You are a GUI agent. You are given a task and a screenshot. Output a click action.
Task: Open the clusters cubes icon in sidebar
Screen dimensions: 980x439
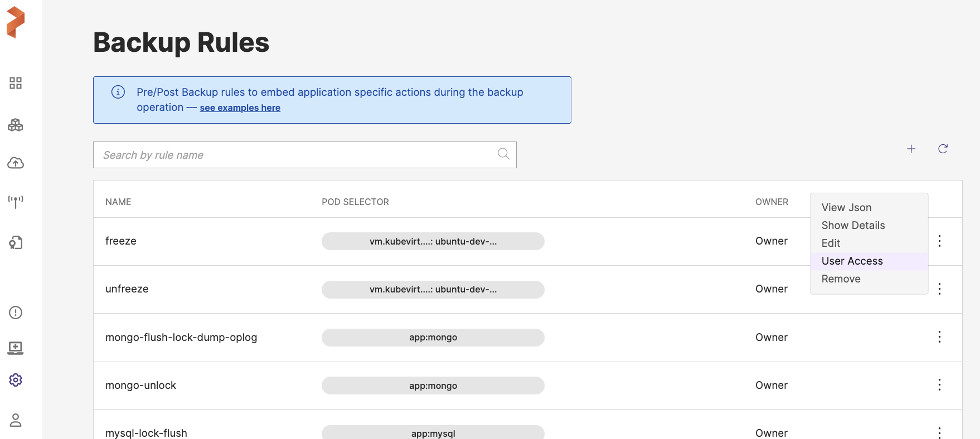[x=16, y=125]
